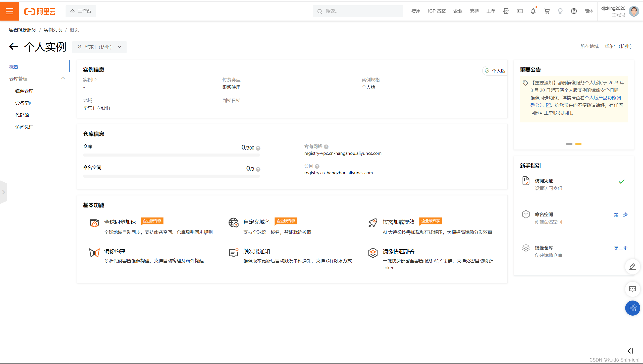
Task: Click the back arrow beside 个人实例
Action: point(14,46)
